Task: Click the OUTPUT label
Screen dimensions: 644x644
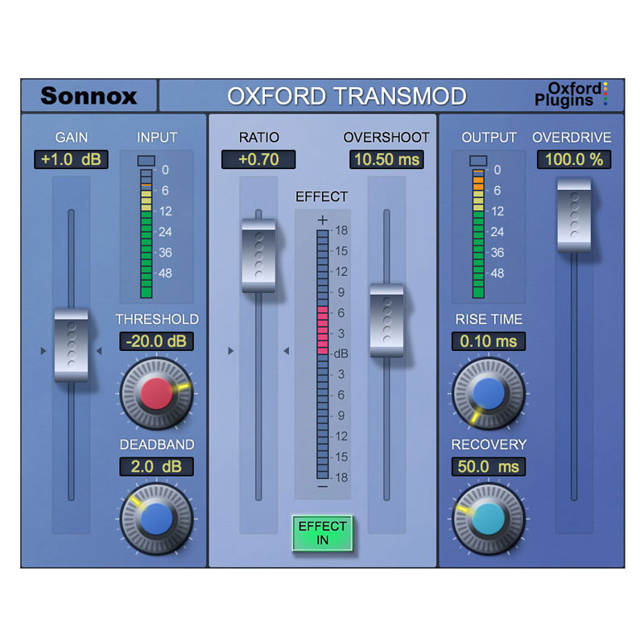Action: pyautogui.click(x=489, y=137)
